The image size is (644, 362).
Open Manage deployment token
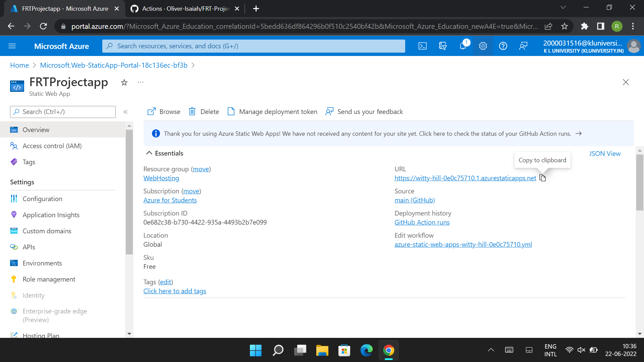pos(272,112)
